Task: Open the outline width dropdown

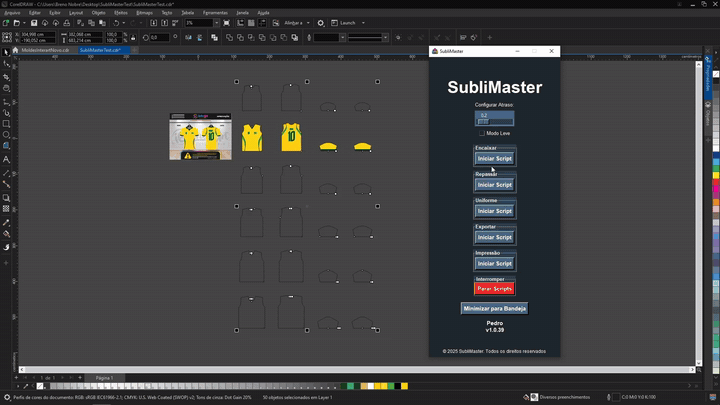Action: 343,38
